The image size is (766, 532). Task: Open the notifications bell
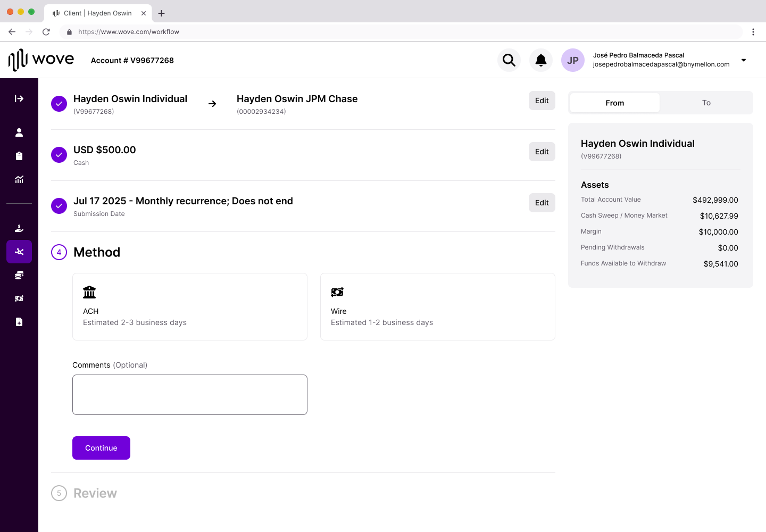click(x=541, y=60)
